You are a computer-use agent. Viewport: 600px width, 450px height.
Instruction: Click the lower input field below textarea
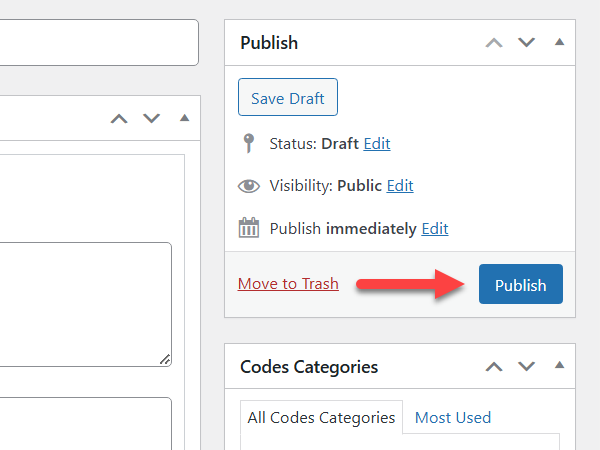pos(86,424)
